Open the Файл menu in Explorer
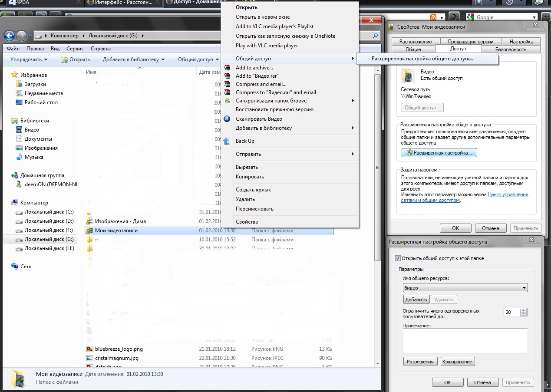551x392 pixels. pos(13,49)
